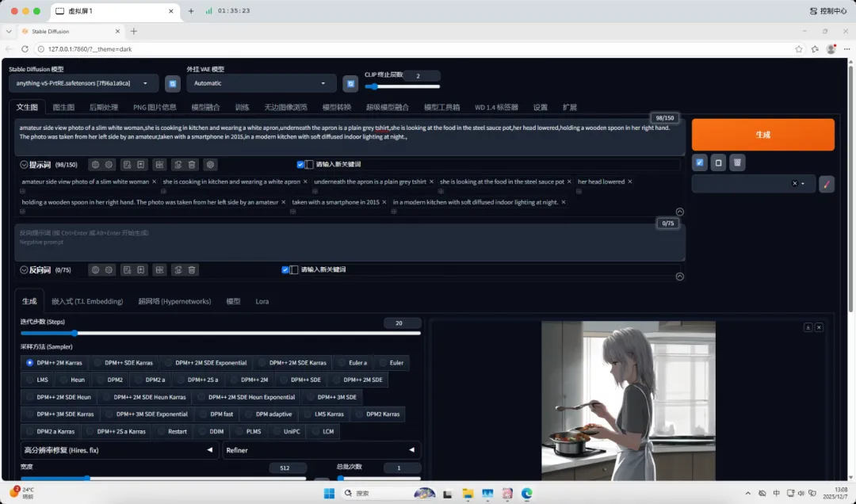Screen dimensions: 856x504
Task: Refresh the Stable Diffusion model list
Action: (x=172, y=83)
